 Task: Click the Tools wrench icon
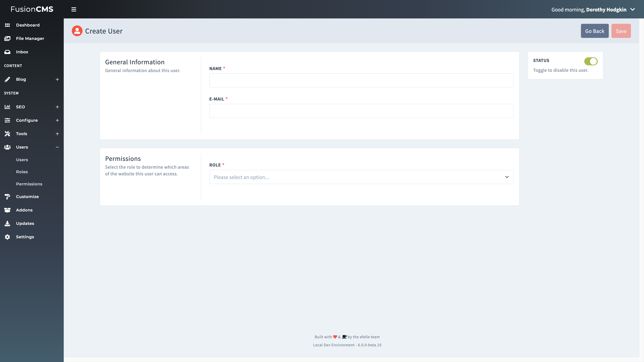pyautogui.click(x=7, y=134)
